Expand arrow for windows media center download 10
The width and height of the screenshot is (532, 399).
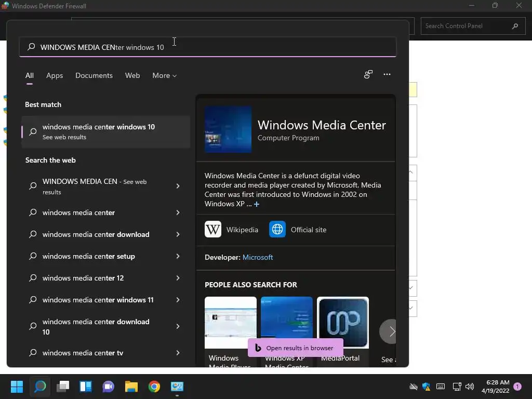[178, 326]
